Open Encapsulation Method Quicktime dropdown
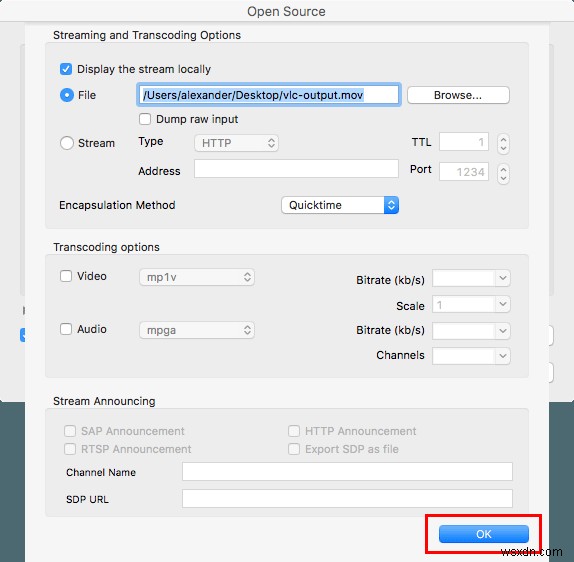This screenshot has height=562, width=574. pyautogui.click(x=340, y=205)
